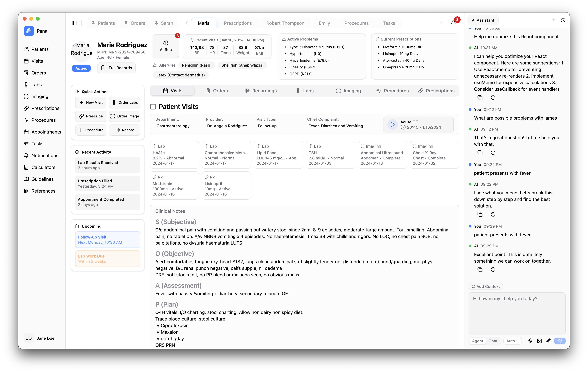This screenshot has height=373, width=588.
Task: Click the Order Labs quick action
Action: point(125,103)
